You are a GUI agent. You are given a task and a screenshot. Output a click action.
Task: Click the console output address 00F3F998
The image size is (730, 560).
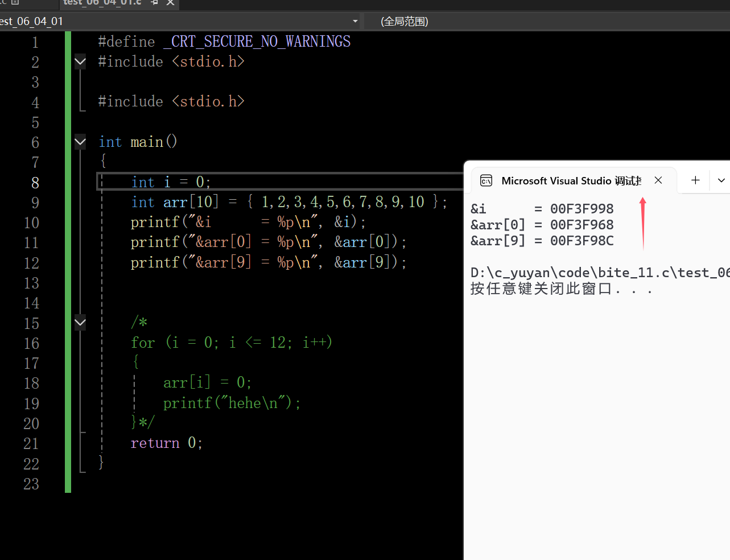[x=582, y=209]
